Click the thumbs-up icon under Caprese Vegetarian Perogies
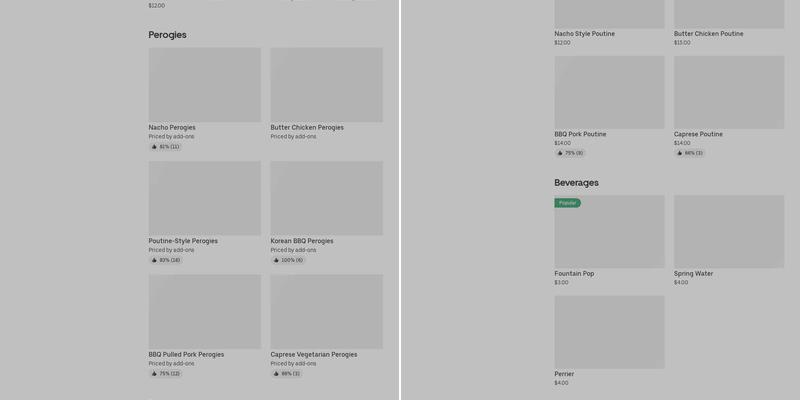Screen dimensions: 800x400 [x=277, y=374]
